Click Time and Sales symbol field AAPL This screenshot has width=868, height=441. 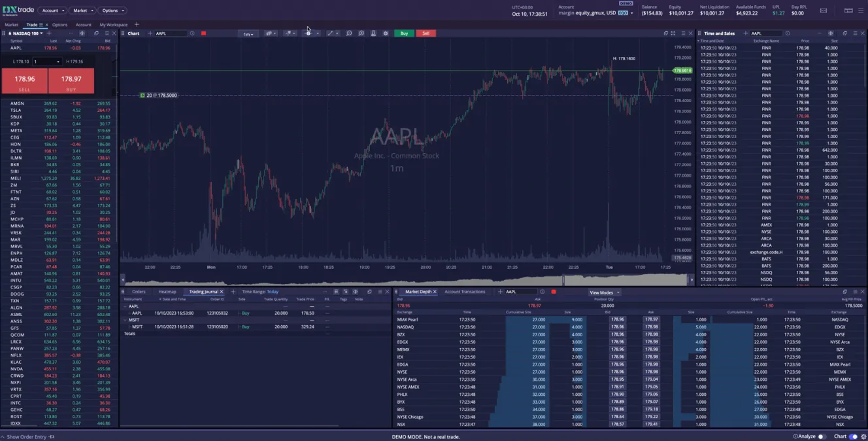(765, 33)
